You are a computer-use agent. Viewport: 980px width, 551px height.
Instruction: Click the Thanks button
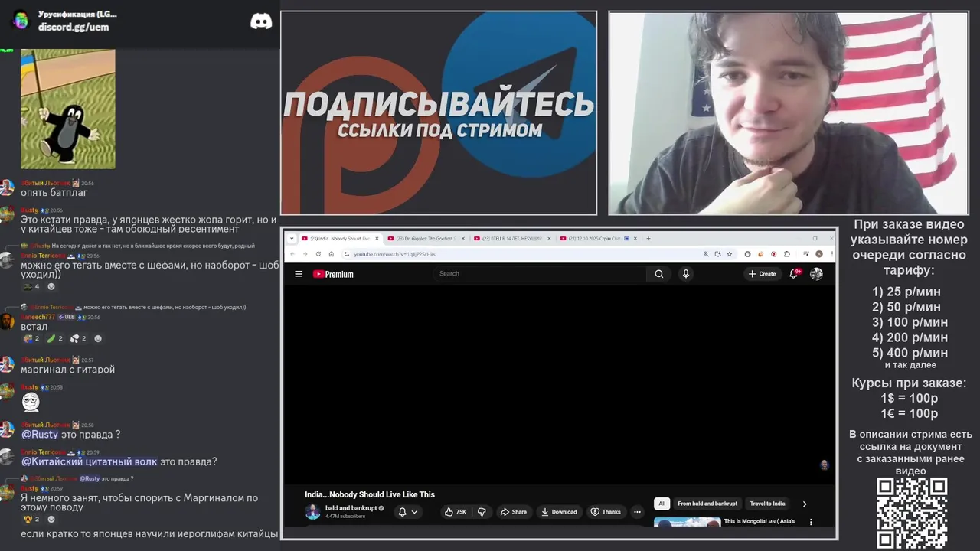606,512
